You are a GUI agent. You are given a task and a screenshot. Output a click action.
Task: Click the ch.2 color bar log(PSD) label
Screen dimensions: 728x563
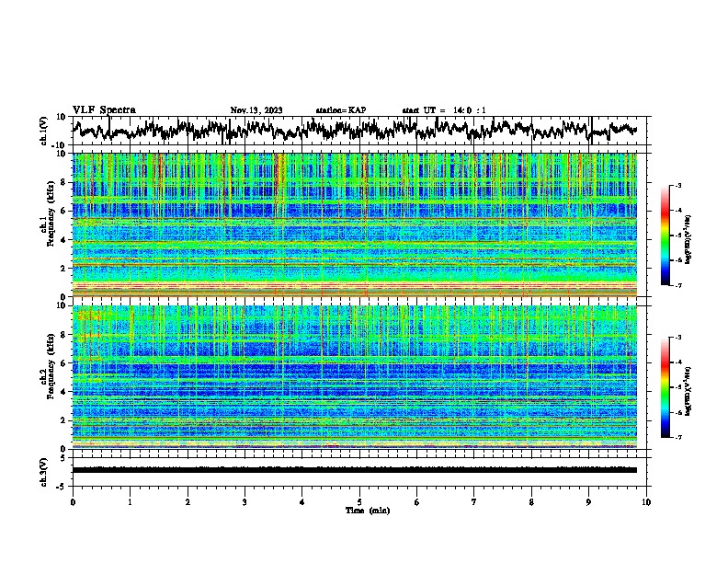click(688, 392)
